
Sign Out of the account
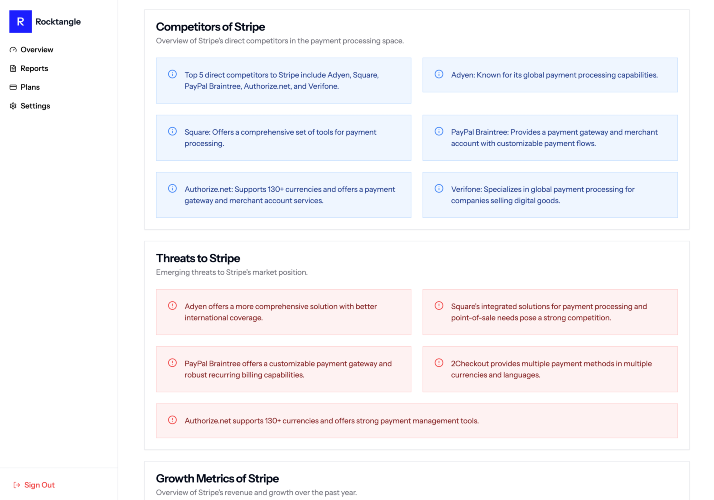point(34,485)
